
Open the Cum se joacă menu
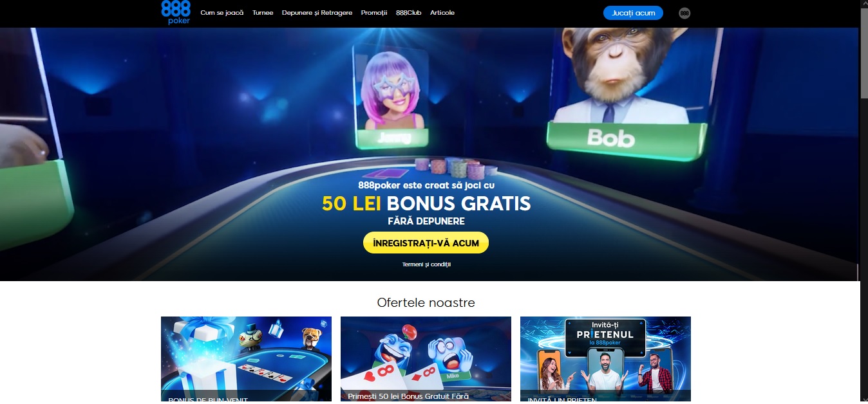222,13
